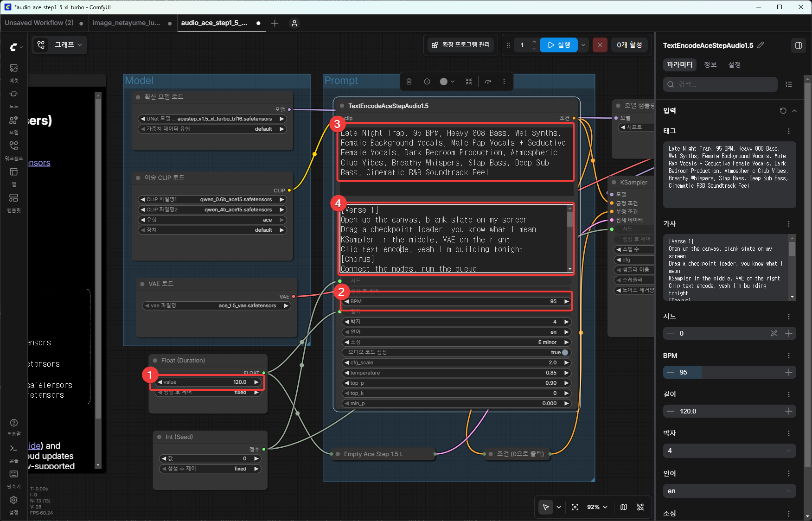Expand the run button options arrow

coord(583,45)
